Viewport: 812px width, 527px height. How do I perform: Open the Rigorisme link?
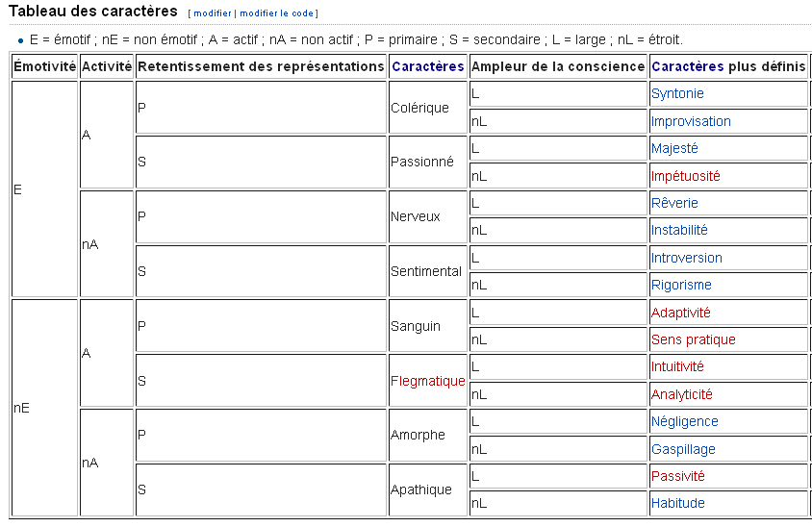[x=681, y=286]
